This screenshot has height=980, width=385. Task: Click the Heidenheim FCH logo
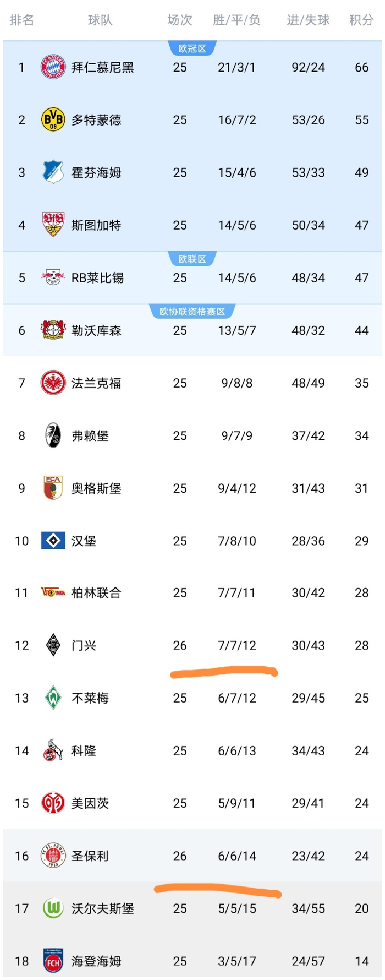point(52,961)
